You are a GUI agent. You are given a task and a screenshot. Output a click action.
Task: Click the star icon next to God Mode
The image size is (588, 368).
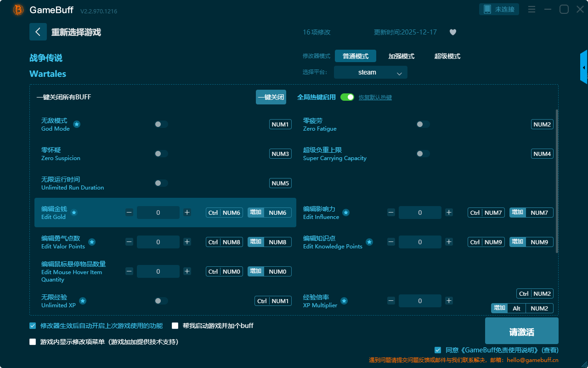pos(77,124)
